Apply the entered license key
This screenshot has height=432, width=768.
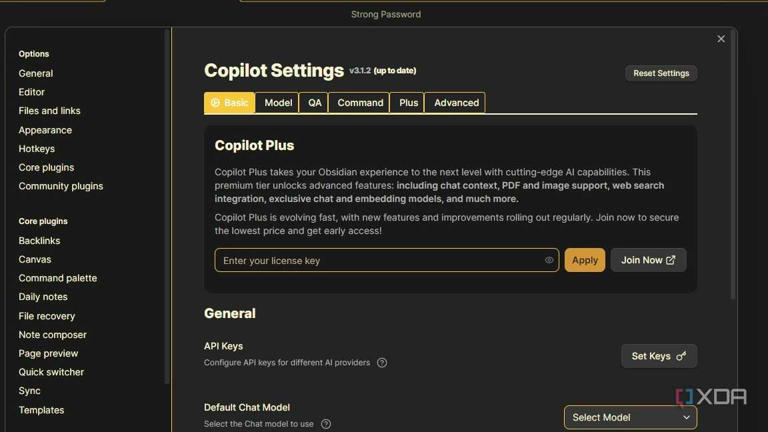[585, 260]
